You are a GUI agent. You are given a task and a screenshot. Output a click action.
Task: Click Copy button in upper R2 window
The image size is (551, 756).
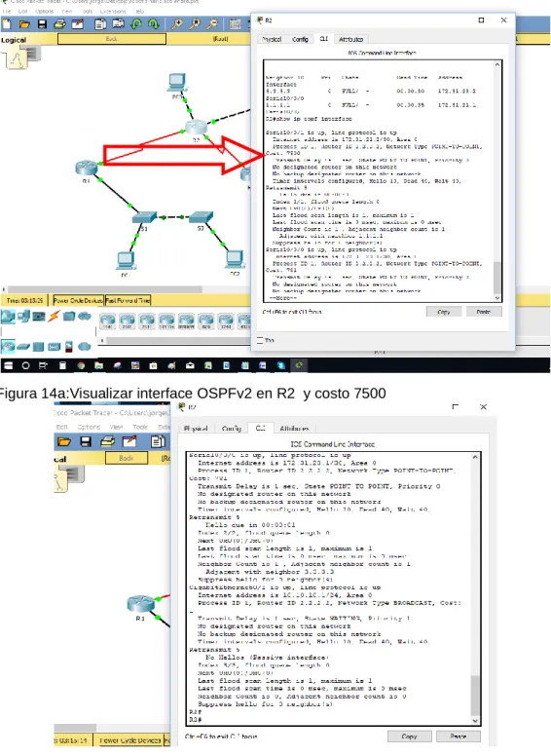444,312
